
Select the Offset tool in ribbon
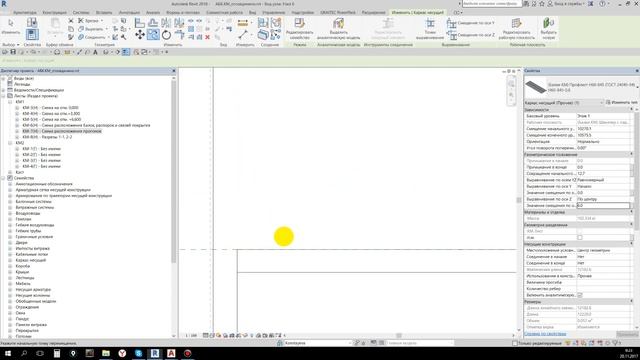[x=153, y=23]
